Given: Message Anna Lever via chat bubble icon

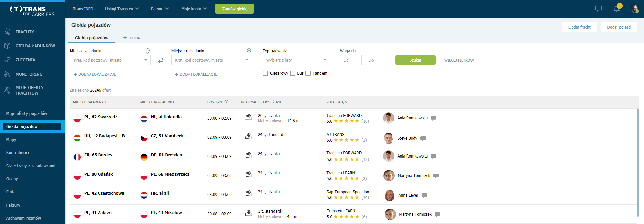Looking at the screenshot, I should click(x=424, y=195).
